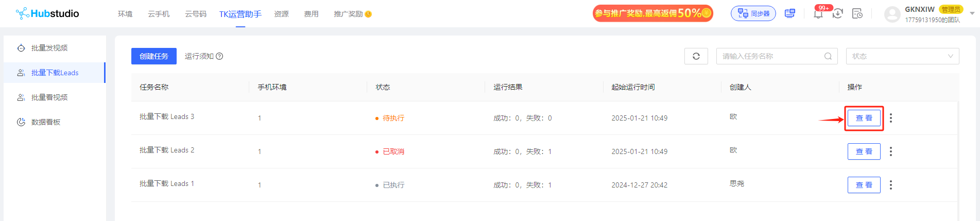This screenshot has width=980, height=221.
Task: Focus the task name search field
Action: 777,56
